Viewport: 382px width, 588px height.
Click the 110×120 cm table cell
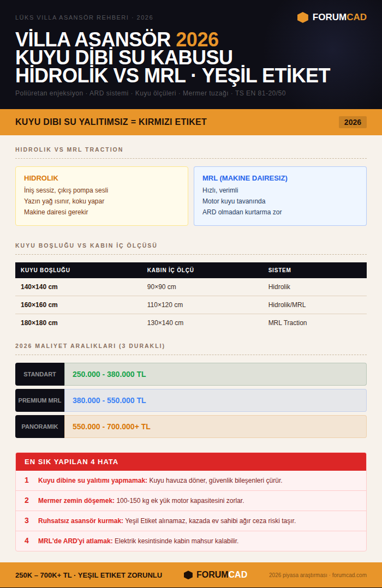click(165, 305)
